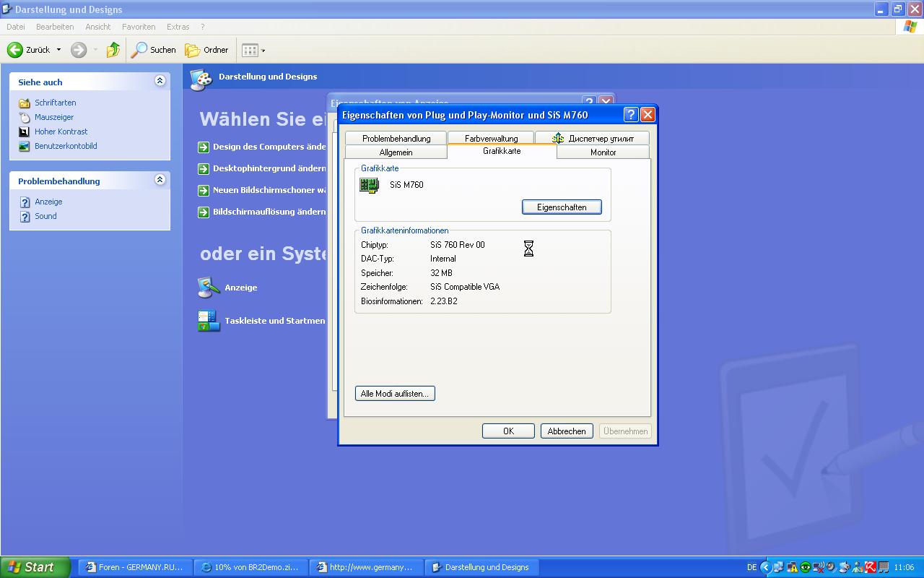The width and height of the screenshot is (924, 578).
Task: Click the messenger buddy tray icon
Action: click(857, 567)
